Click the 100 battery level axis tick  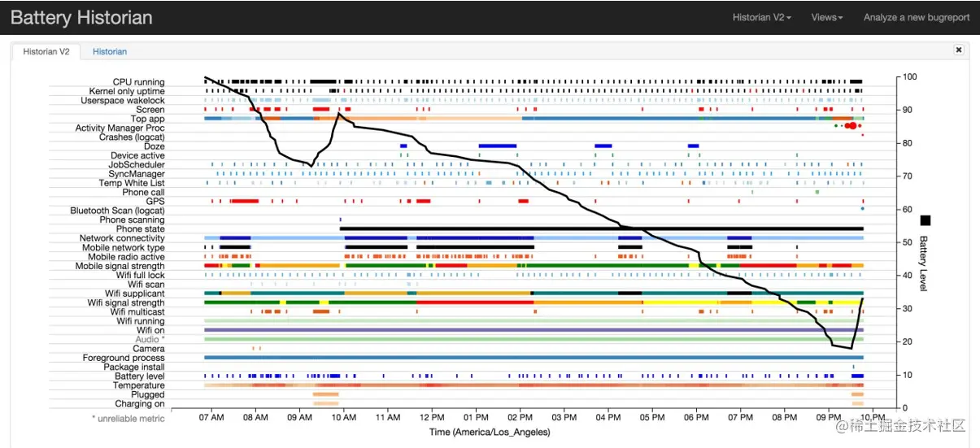[909, 77]
